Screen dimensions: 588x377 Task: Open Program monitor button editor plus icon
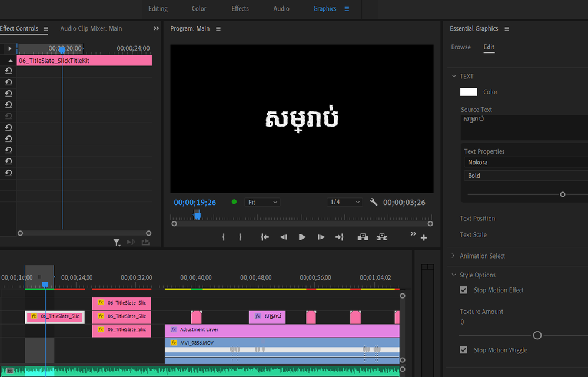point(424,237)
